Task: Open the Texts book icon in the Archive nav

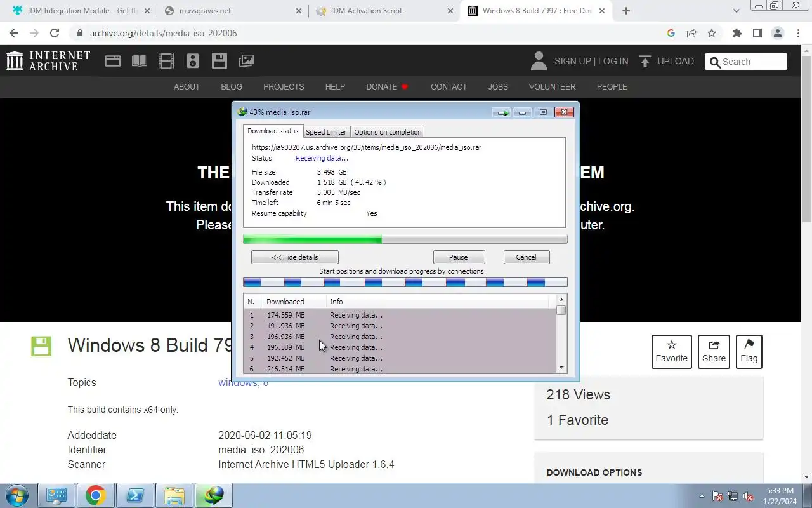Action: tap(140, 61)
